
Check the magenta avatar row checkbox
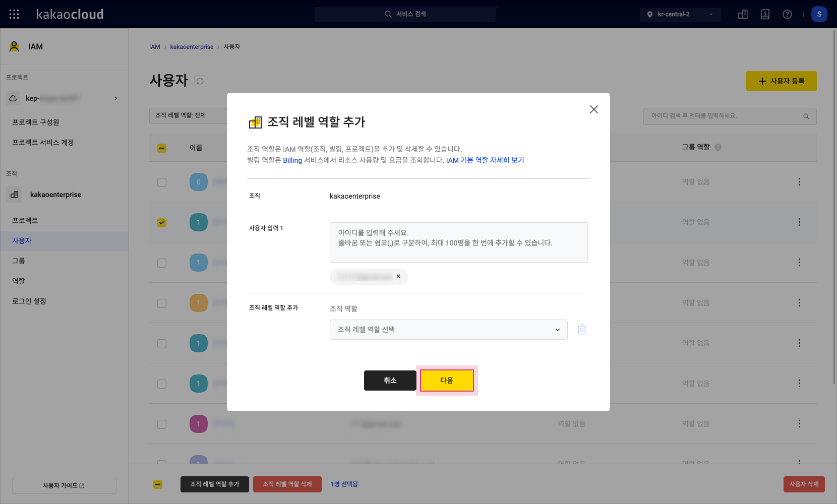[x=162, y=424]
